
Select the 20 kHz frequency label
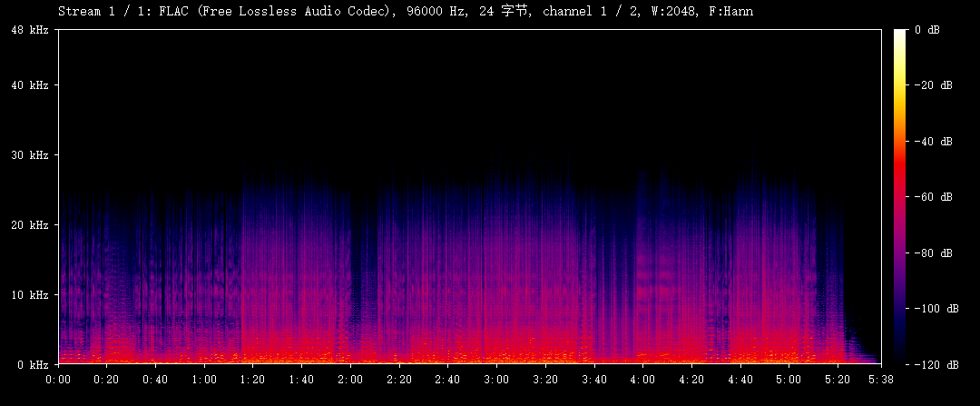(29, 225)
